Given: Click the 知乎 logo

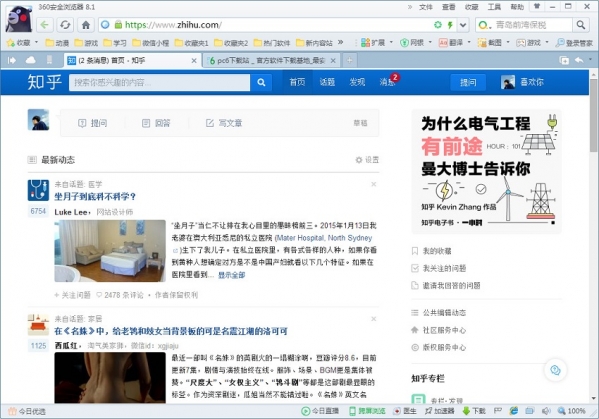Looking at the screenshot, I should [44, 82].
